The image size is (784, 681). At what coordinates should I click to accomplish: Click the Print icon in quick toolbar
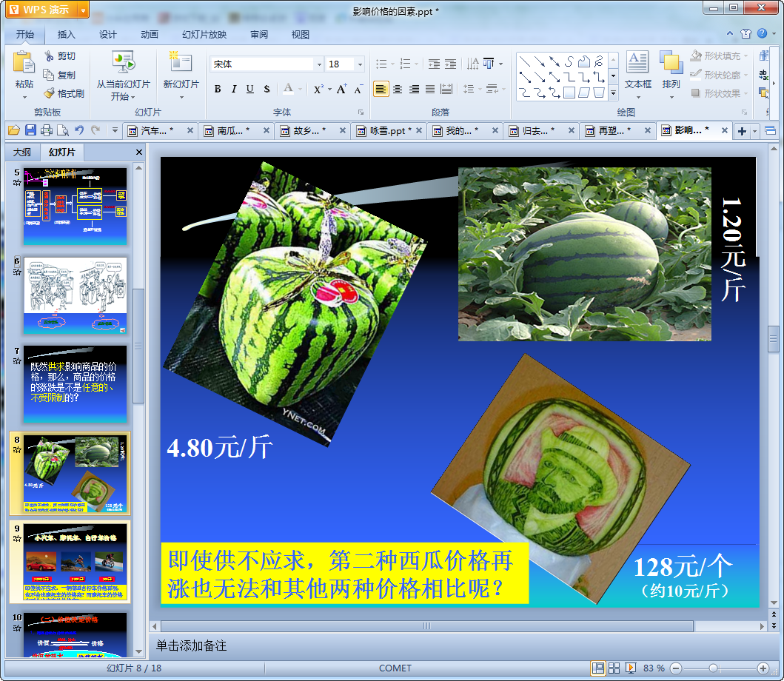[x=47, y=130]
